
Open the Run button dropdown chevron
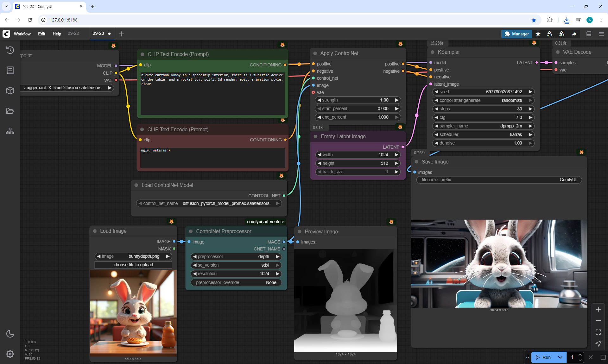560,357
